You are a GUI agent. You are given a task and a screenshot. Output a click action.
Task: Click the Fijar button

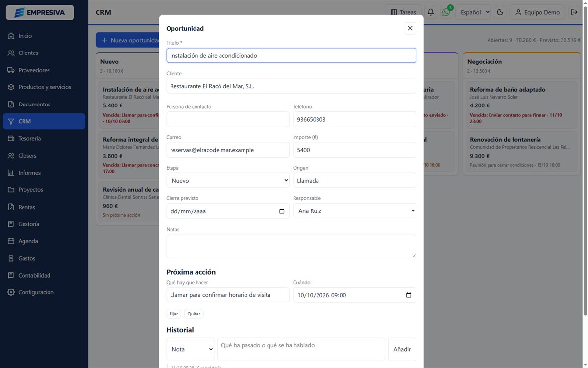point(174,314)
